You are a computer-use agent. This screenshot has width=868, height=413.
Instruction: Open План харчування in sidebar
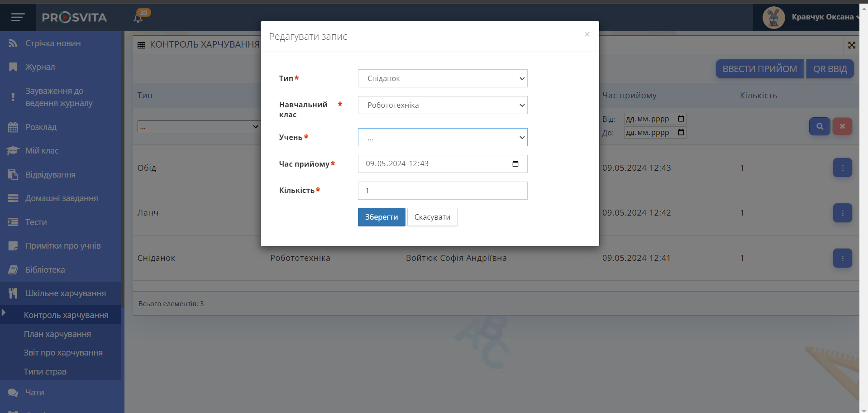click(x=57, y=334)
